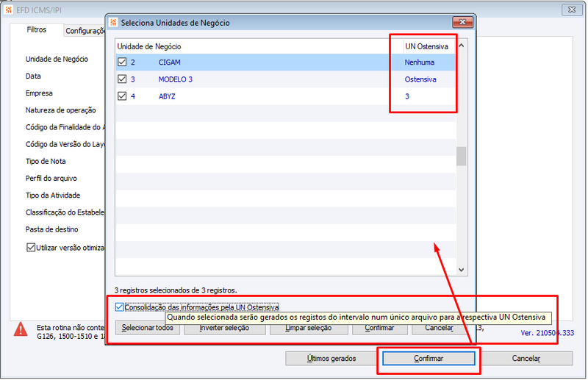Click Últimos gerados button
The image size is (588, 380).
click(x=331, y=358)
